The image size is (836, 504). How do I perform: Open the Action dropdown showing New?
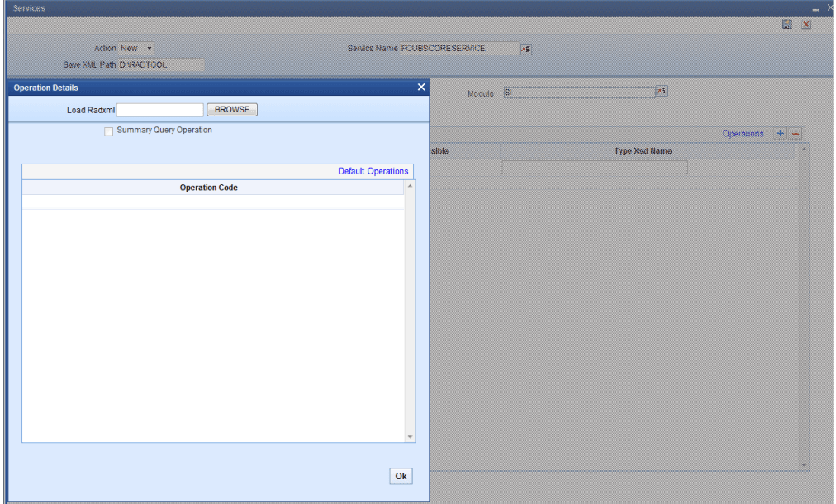(136, 48)
